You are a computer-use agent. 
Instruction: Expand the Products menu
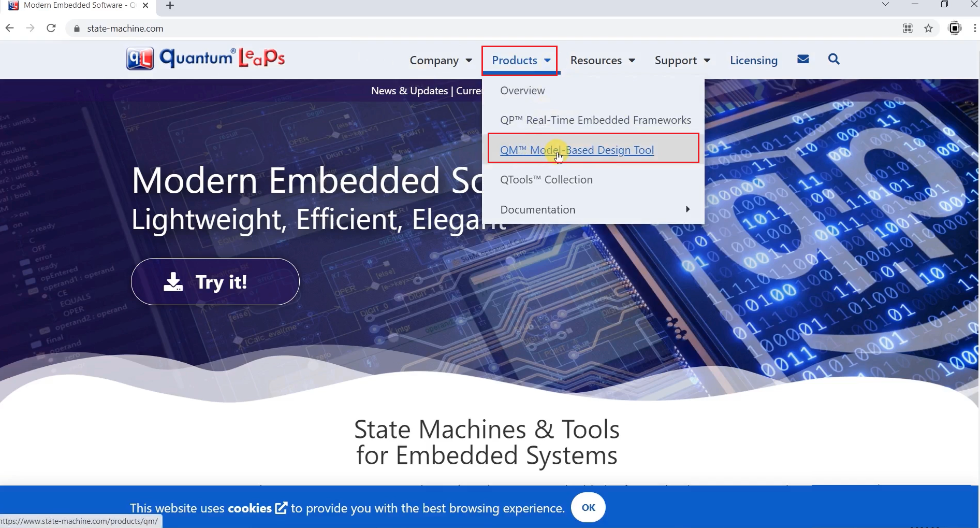click(521, 61)
